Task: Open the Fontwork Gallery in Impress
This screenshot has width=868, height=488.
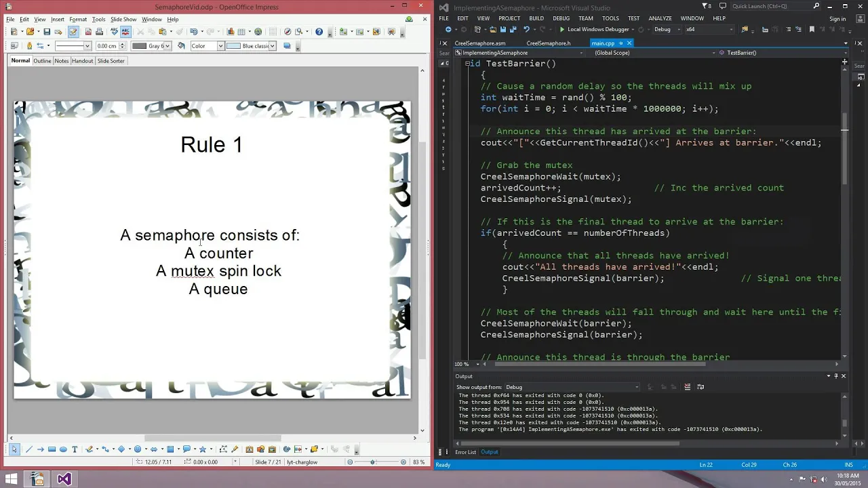Action: pyautogui.click(x=249, y=449)
